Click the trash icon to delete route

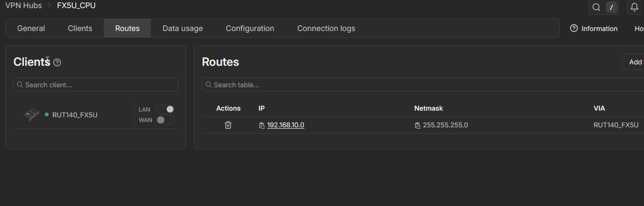pos(228,125)
